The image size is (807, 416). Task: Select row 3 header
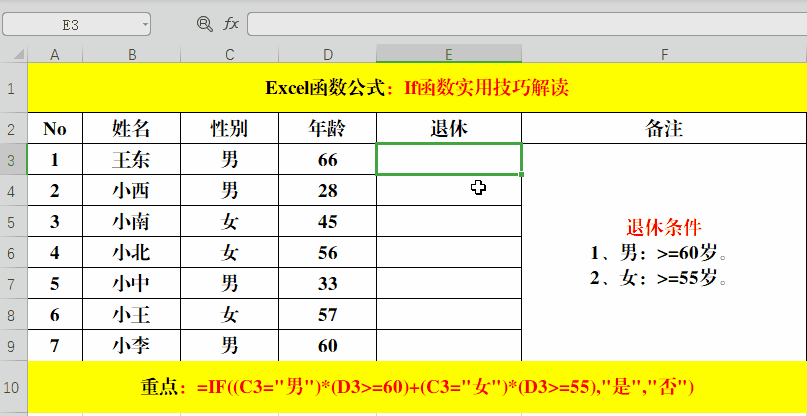[x=13, y=160]
